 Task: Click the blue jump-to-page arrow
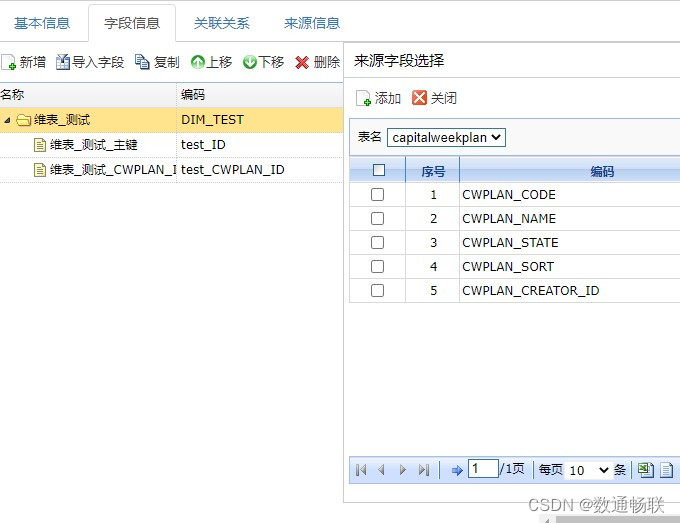457,470
